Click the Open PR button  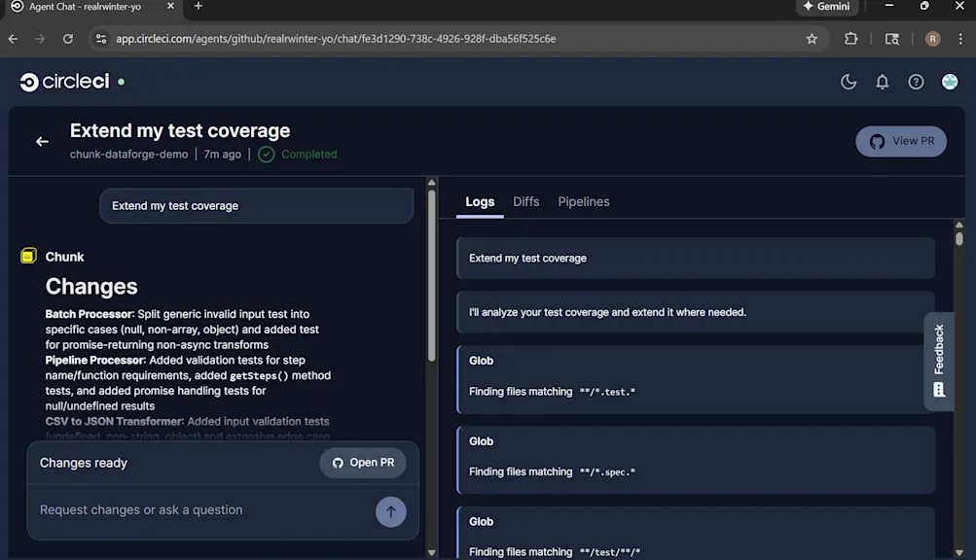pyautogui.click(x=363, y=463)
